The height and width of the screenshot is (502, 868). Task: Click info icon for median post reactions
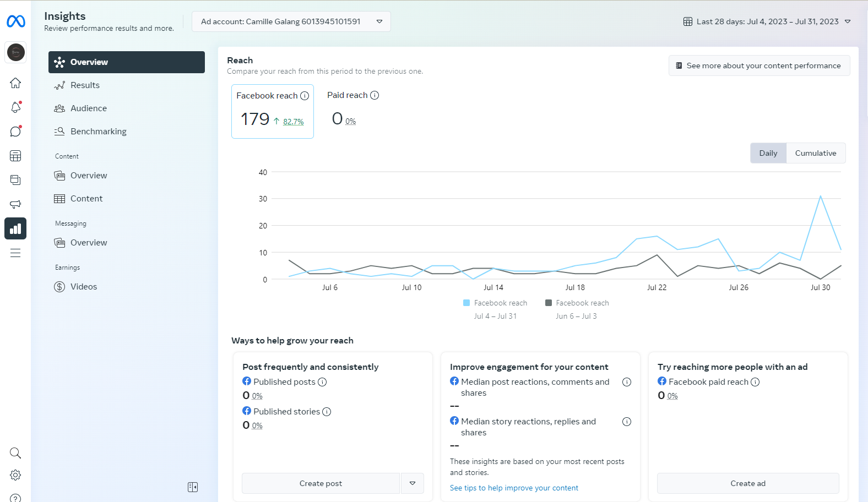pyautogui.click(x=627, y=382)
